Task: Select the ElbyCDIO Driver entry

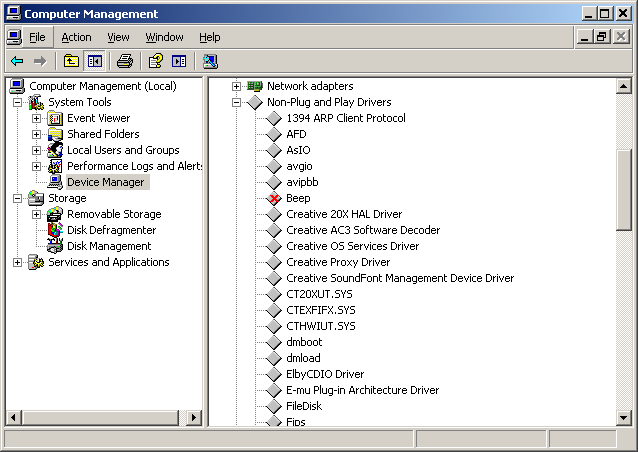Action: tap(325, 374)
